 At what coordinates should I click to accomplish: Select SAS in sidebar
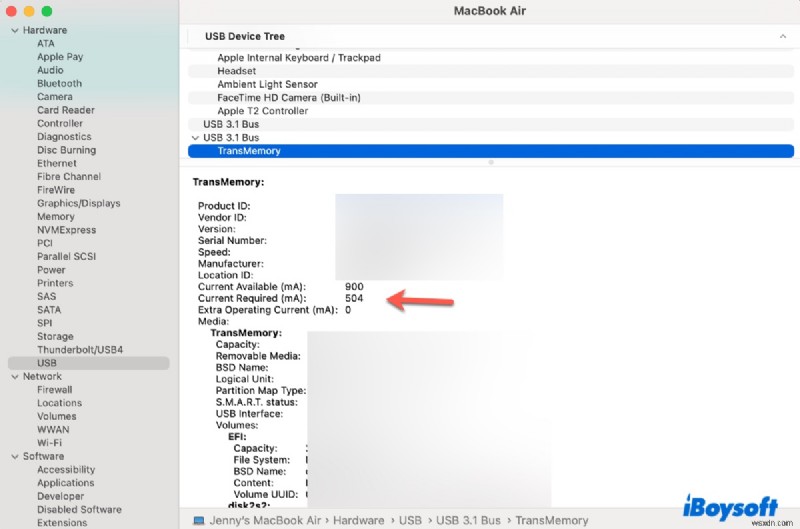(46, 296)
